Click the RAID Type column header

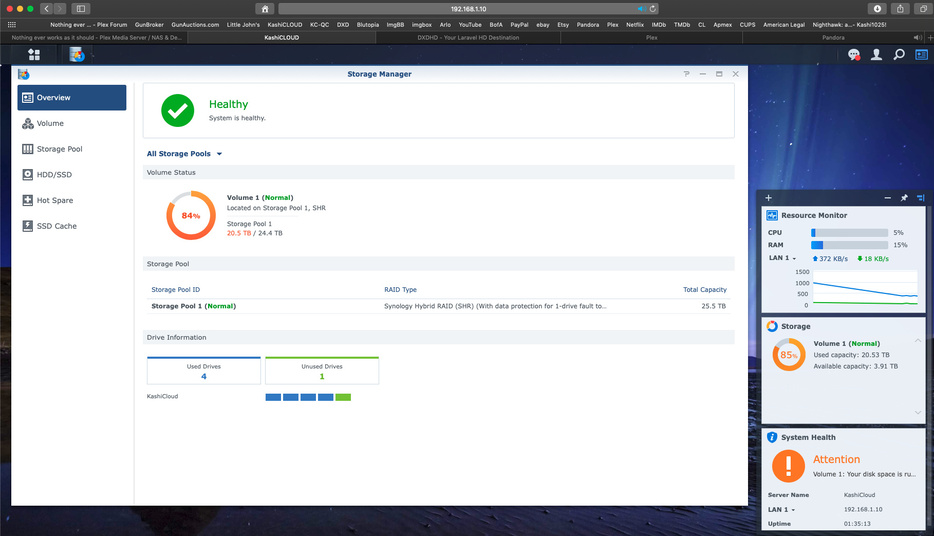400,289
